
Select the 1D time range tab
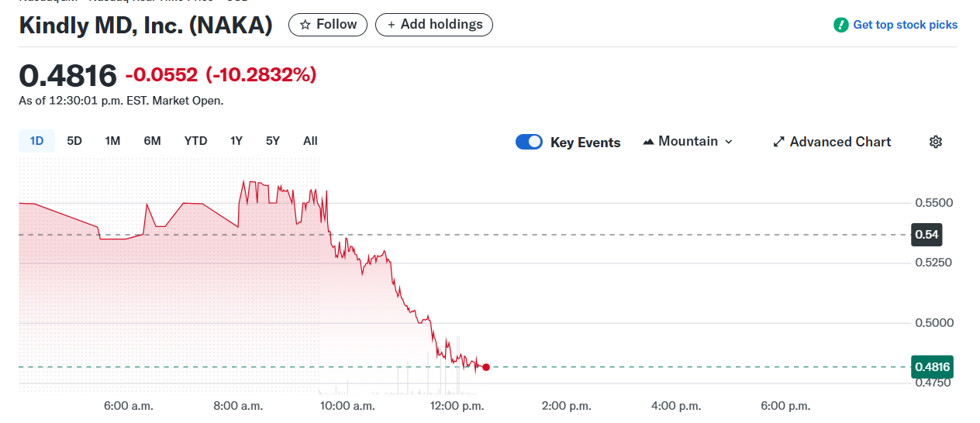pos(36,141)
